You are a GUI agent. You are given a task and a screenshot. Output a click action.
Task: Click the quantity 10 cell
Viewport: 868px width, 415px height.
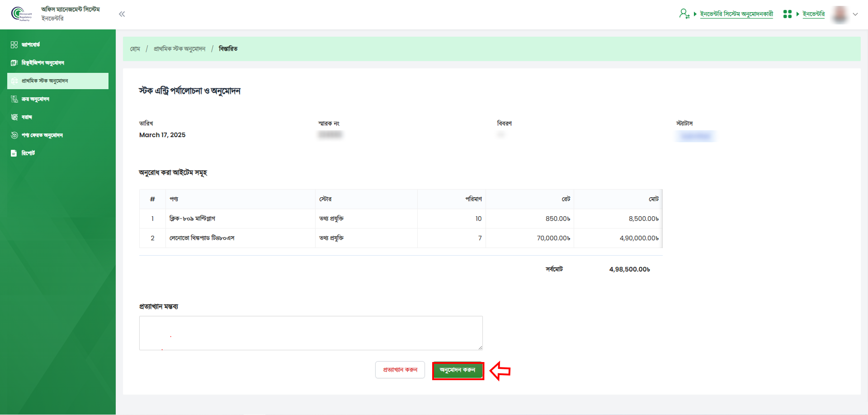point(452,219)
